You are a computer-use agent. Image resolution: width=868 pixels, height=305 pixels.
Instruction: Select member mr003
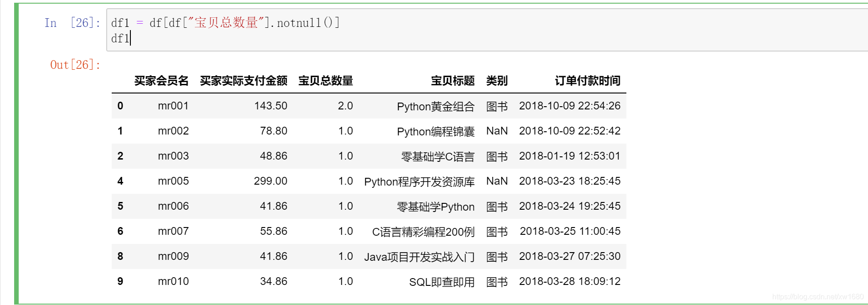[x=173, y=156]
